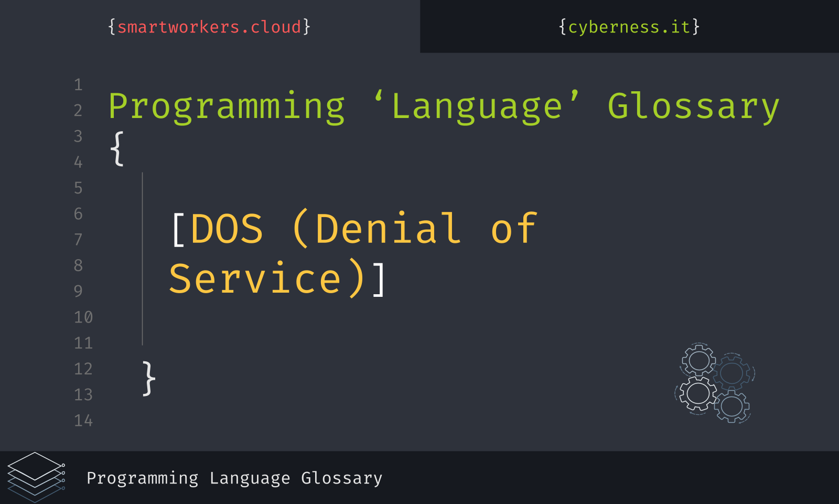Select the 'Programming 'Language' Glossary' heading

coord(444,107)
